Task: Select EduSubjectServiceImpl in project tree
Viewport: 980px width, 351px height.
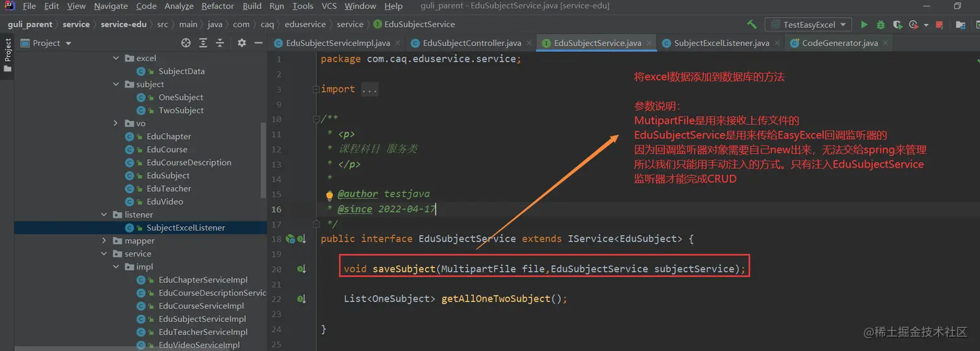Action: click(202, 319)
